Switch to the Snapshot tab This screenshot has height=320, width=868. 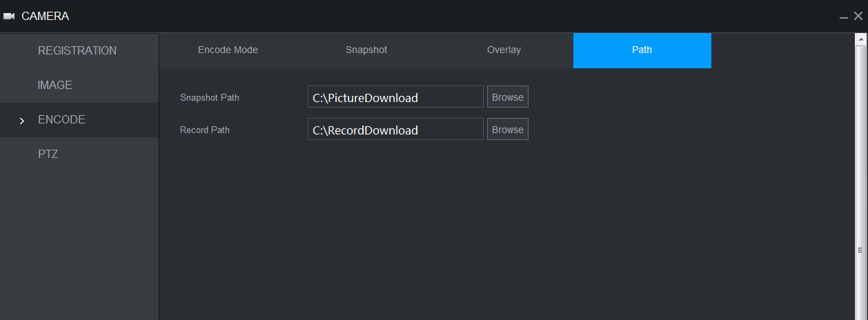click(366, 50)
